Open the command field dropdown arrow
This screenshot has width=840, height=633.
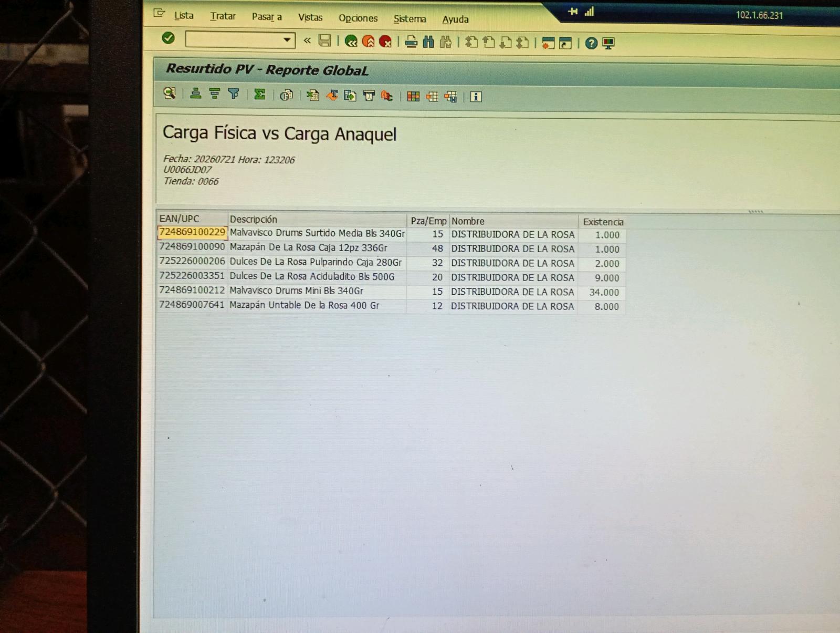click(x=287, y=40)
